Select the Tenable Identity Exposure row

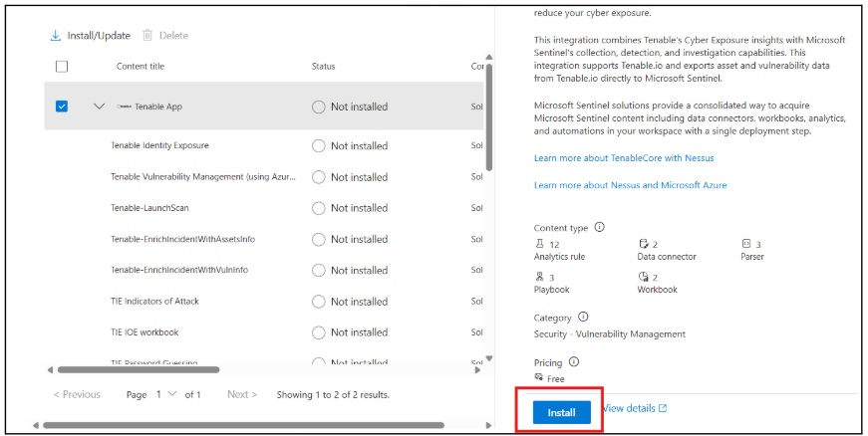159,146
